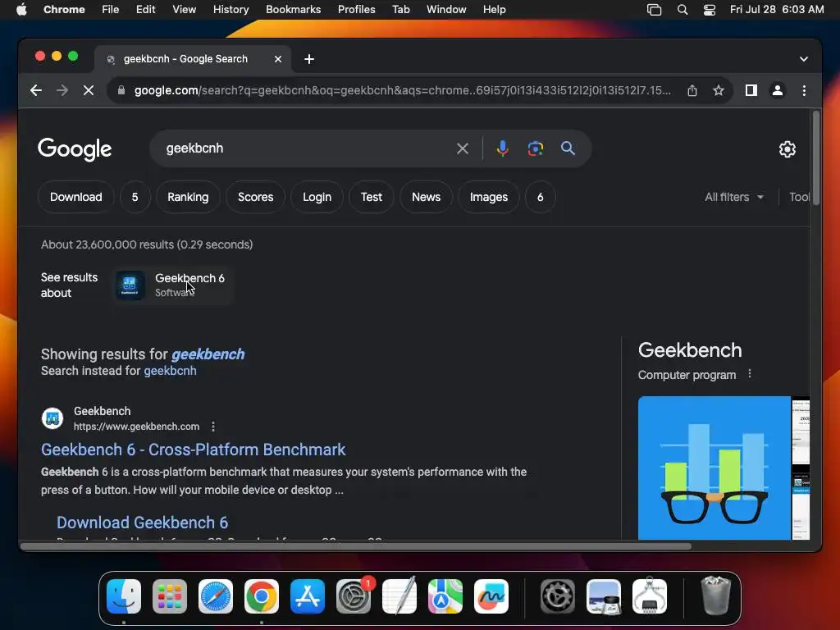Open TextEdit from the Dock

[x=399, y=596]
